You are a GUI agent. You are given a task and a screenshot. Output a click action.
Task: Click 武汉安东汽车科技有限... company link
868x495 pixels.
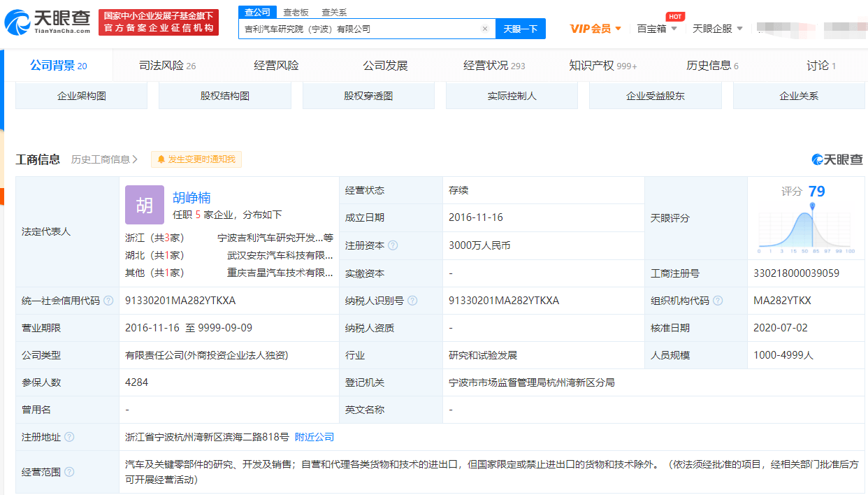pyautogui.click(x=280, y=255)
